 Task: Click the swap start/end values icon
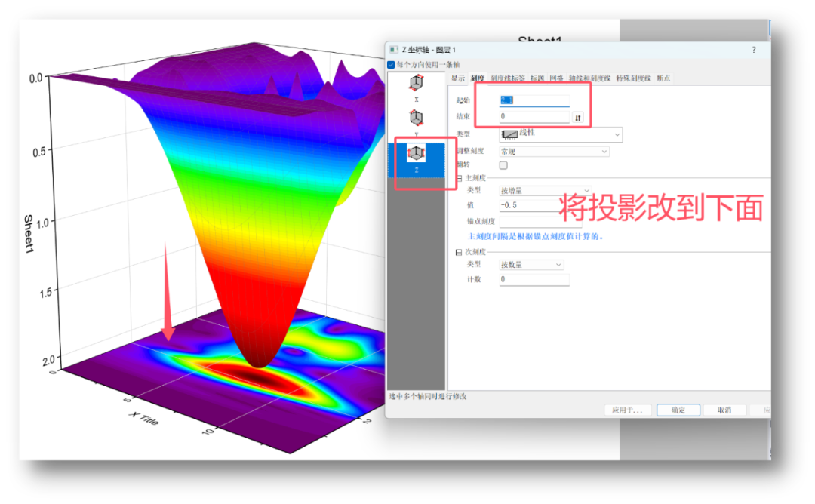tap(578, 118)
